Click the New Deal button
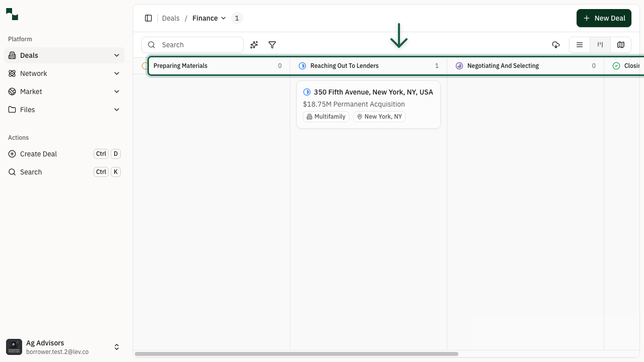This screenshot has width=644, height=362. coord(604,18)
